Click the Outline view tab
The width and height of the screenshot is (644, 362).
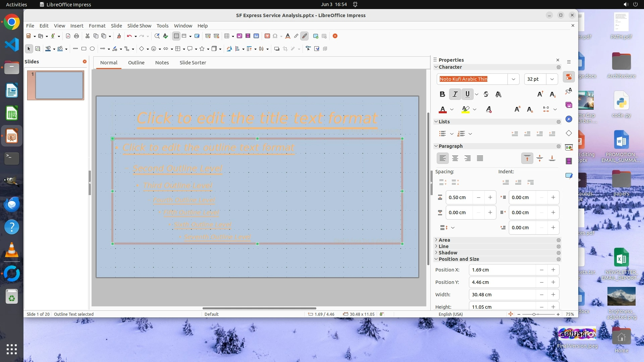click(136, 63)
